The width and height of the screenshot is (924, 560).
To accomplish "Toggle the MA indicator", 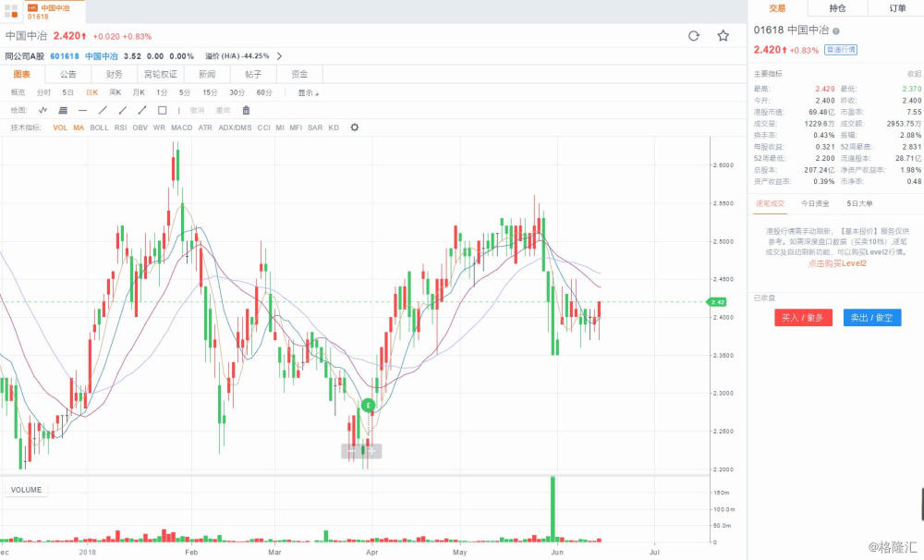I will pos(79,128).
